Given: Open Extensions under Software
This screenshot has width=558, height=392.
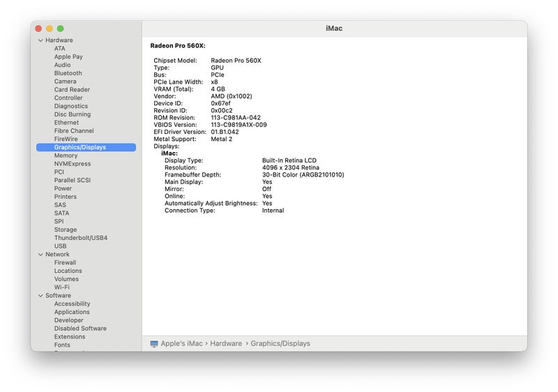Looking at the screenshot, I should coord(70,336).
